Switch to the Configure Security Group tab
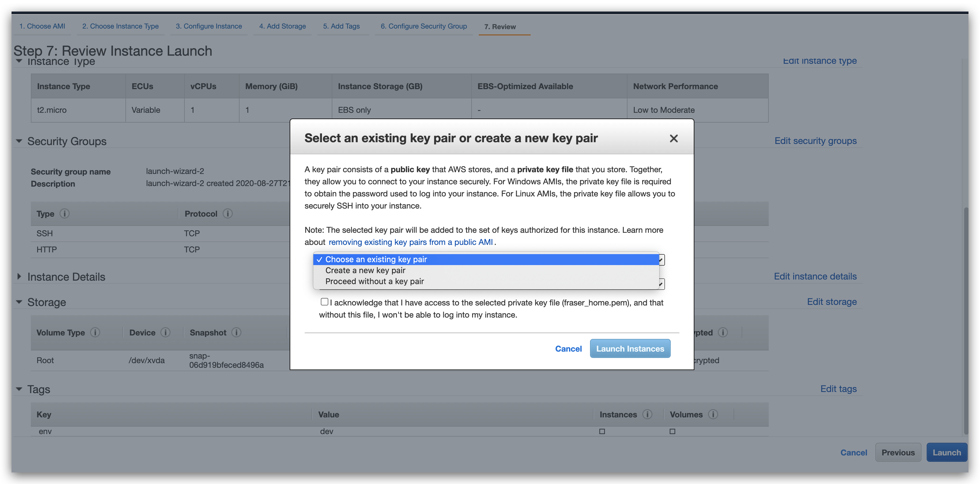The height and width of the screenshot is (484, 980). point(423,26)
